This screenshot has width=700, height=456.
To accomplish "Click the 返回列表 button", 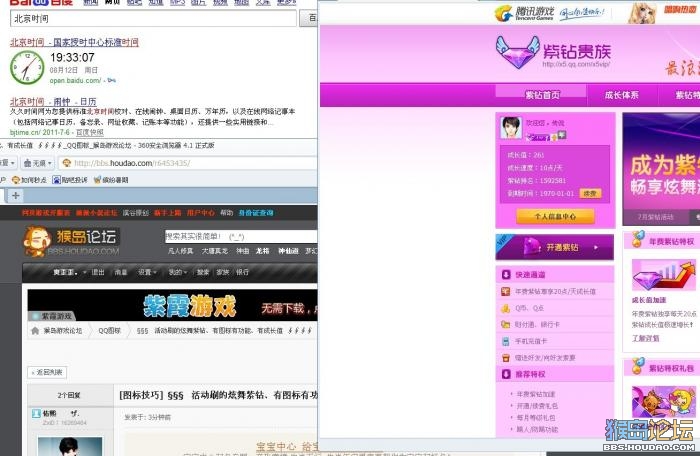I will coord(47,372).
